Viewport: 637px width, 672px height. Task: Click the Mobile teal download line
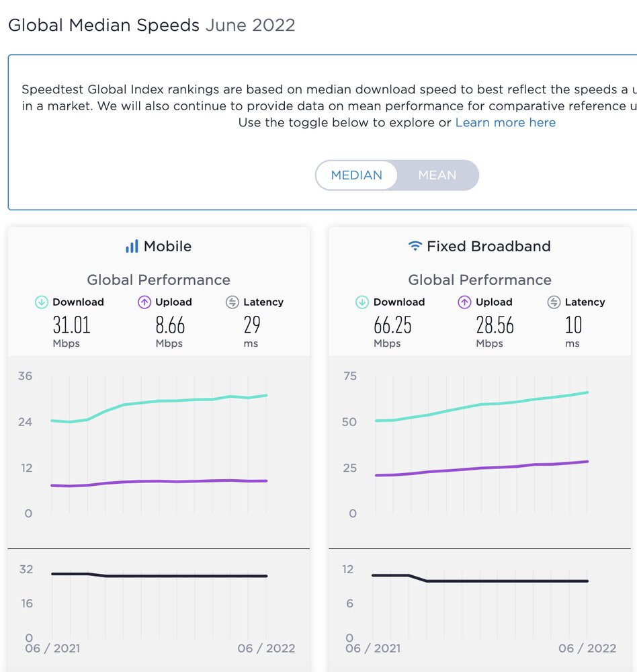pos(159,401)
